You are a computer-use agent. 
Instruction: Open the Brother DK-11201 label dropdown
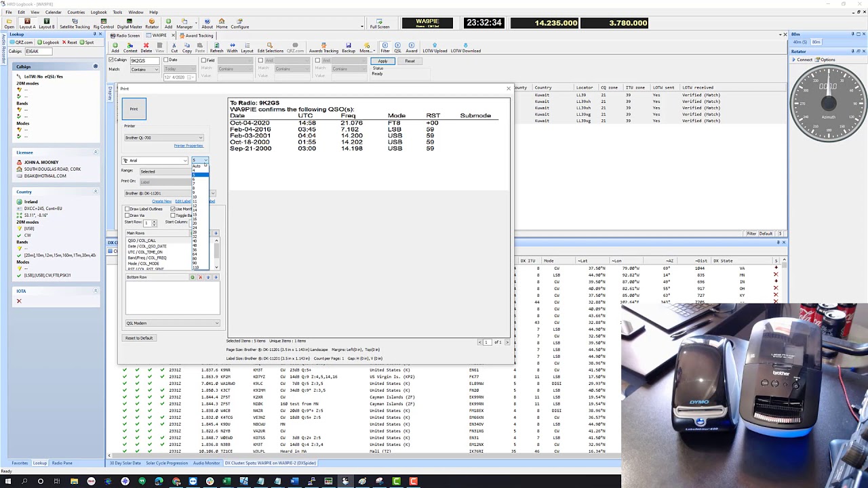click(x=170, y=193)
